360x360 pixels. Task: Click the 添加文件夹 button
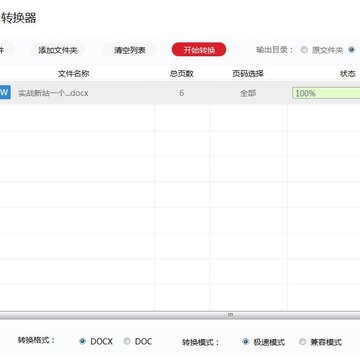coord(58,50)
